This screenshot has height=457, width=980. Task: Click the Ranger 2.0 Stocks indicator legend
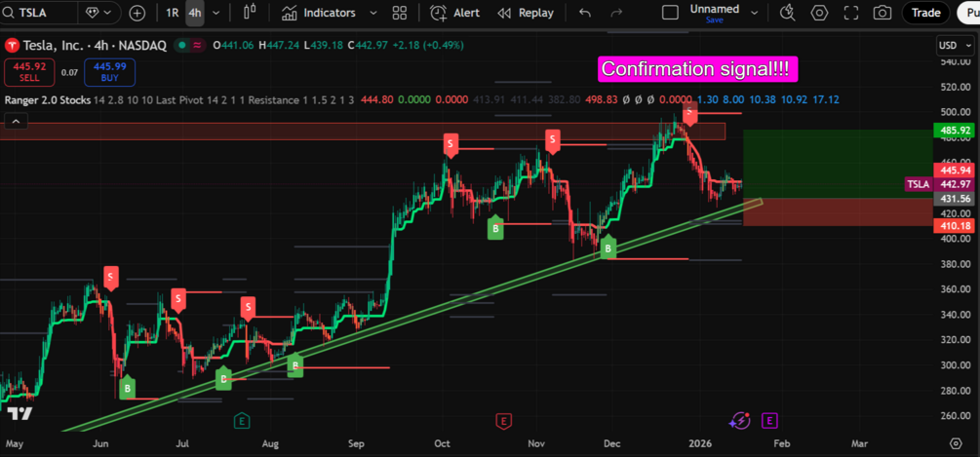tap(48, 100)
